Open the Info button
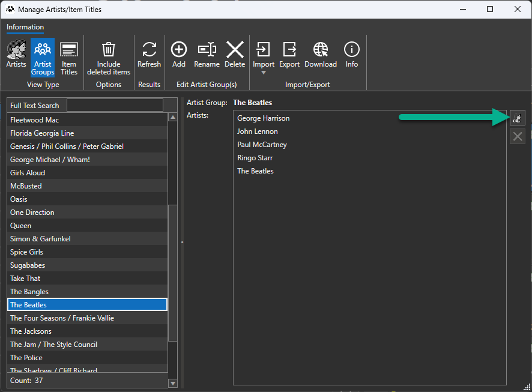 (x=351, y=54)
